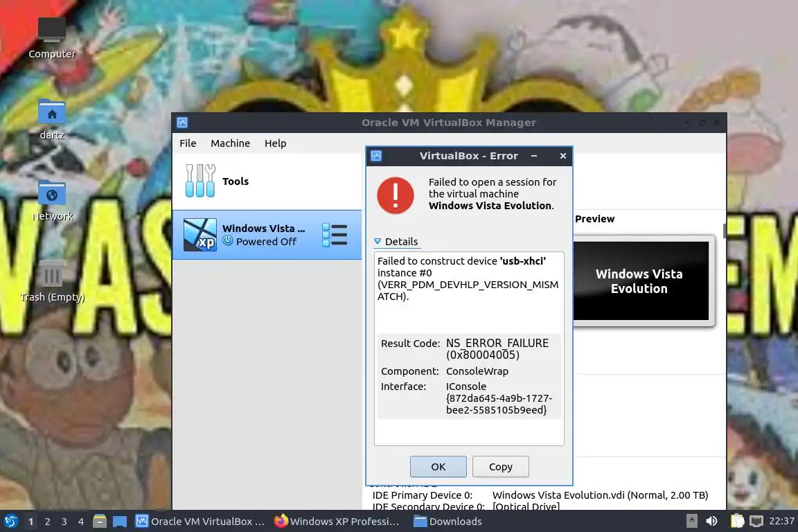
Task: Open the File menu
Action: pos(188,143)
